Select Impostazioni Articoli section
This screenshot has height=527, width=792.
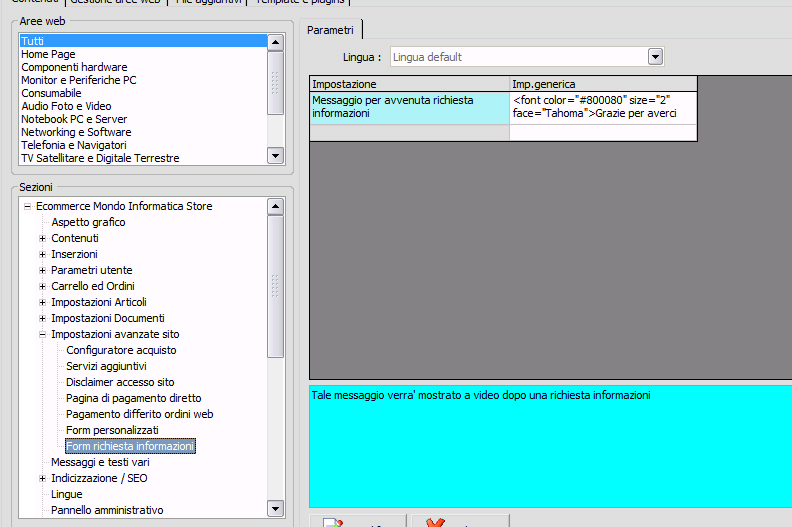[x=99, y=302]
